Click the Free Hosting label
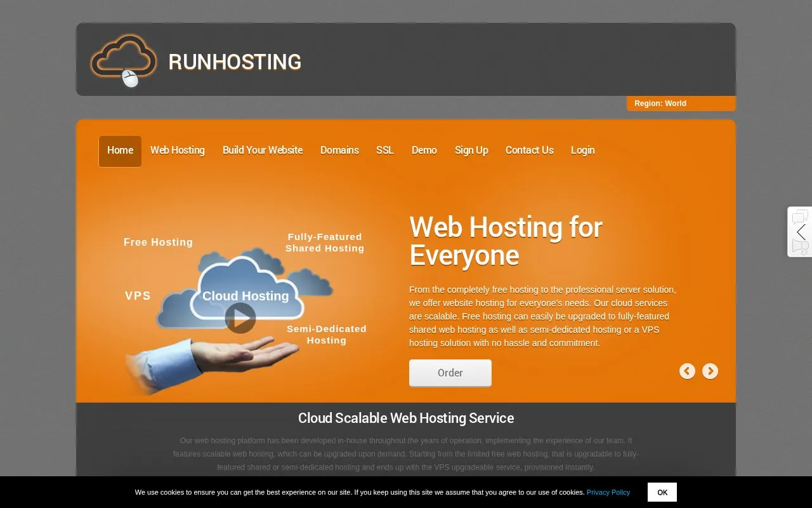Viewport: 812px width, 508px height. [x=158, y=242]
